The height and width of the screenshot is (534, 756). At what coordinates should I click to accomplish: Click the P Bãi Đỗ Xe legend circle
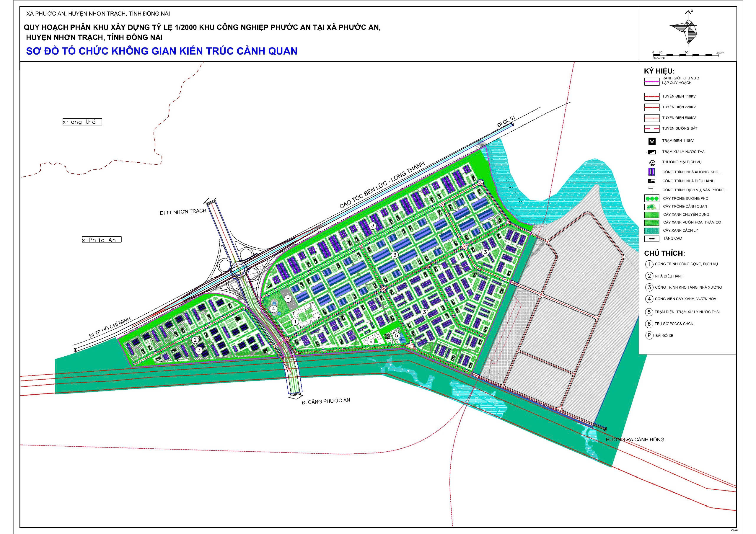(649, 336)
